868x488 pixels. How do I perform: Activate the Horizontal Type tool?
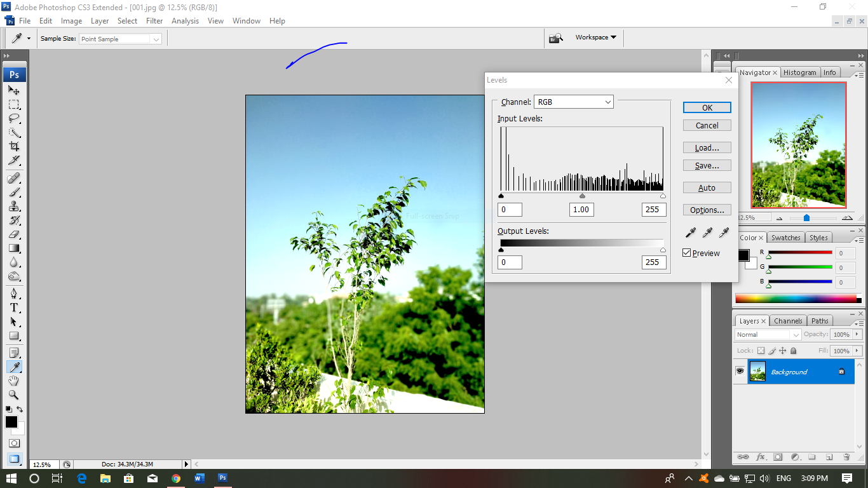14,307
